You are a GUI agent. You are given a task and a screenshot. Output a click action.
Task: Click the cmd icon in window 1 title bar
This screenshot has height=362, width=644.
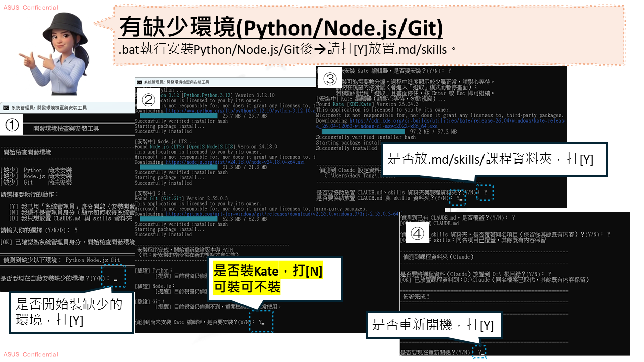coord(6,108)
